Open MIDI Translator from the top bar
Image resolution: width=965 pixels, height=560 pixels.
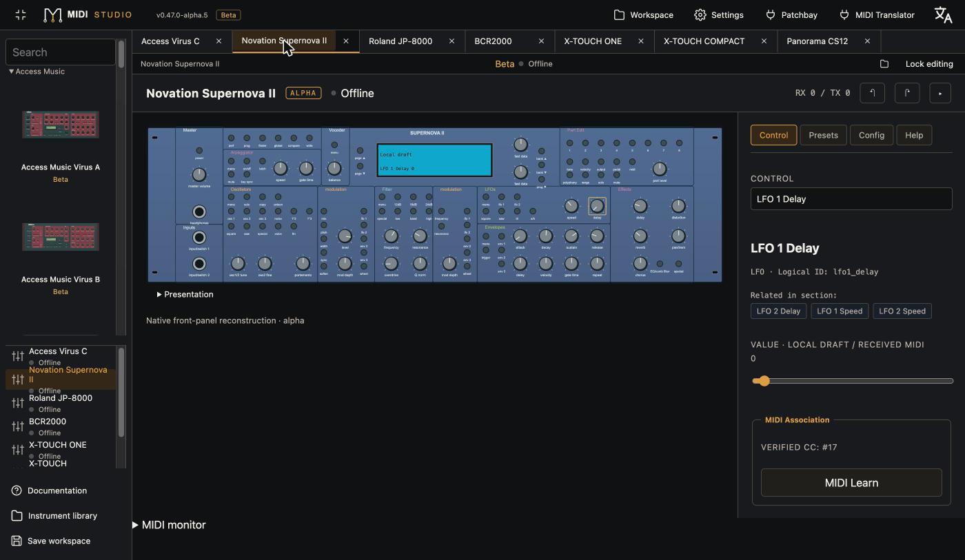pos(876,14)
